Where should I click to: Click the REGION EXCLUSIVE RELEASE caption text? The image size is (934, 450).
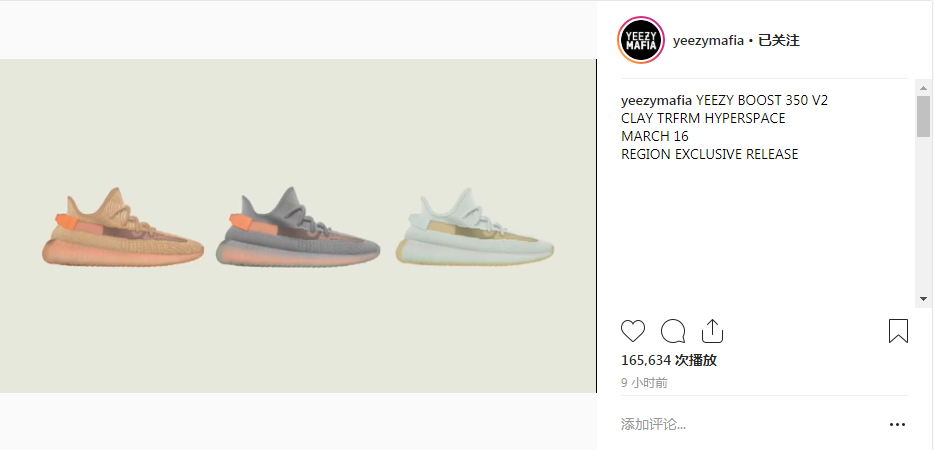(x=709, y=154)
